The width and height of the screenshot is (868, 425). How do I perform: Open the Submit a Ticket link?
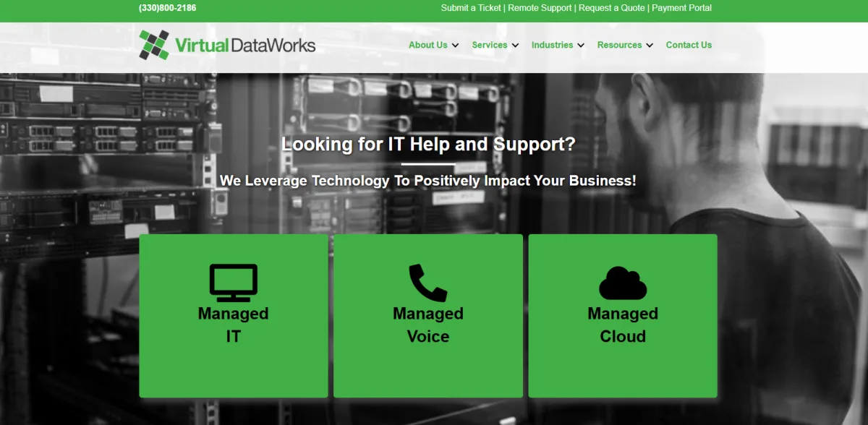click(471, 8)
